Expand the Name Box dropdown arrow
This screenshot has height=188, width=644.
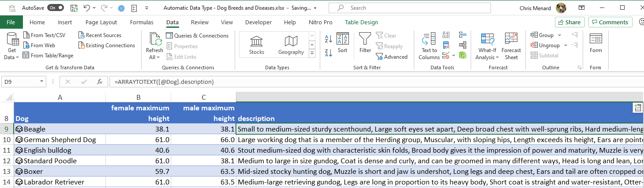pos(42,82)
